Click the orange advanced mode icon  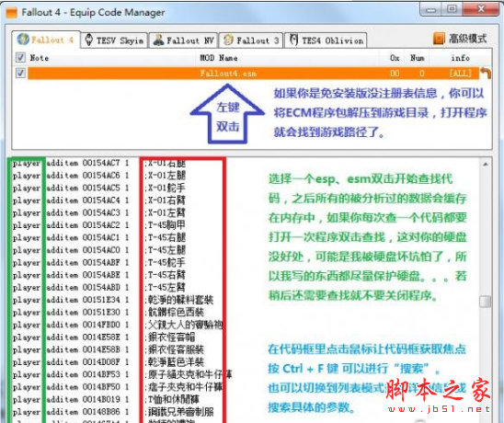coord(439,39)
